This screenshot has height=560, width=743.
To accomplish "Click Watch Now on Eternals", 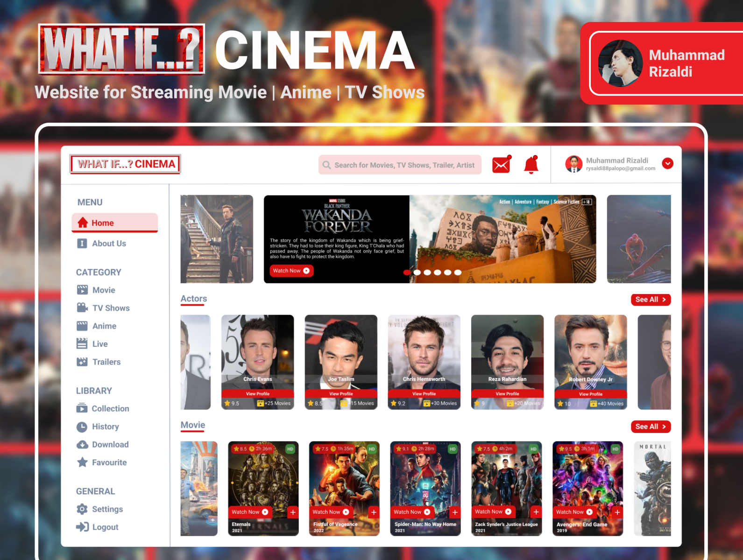I will coord(250,512).
